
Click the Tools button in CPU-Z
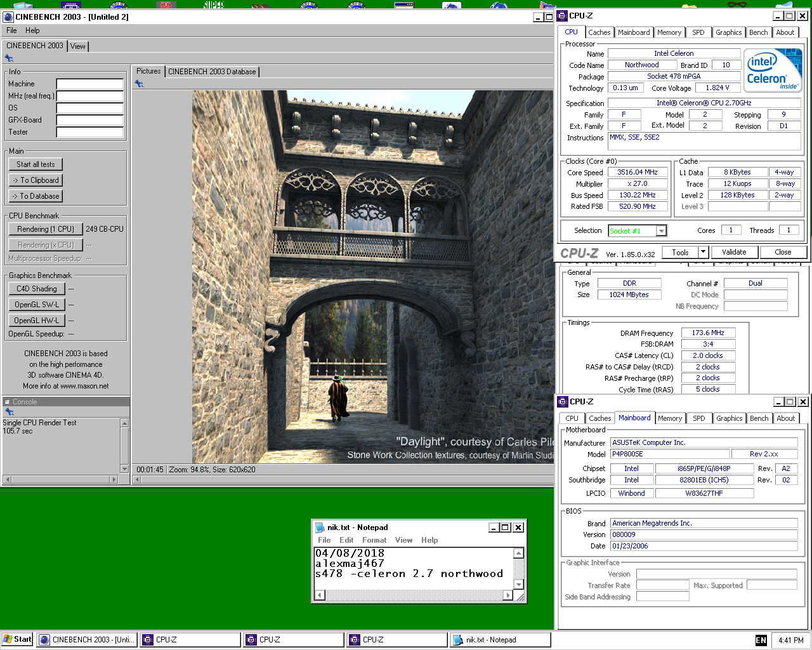680,252
